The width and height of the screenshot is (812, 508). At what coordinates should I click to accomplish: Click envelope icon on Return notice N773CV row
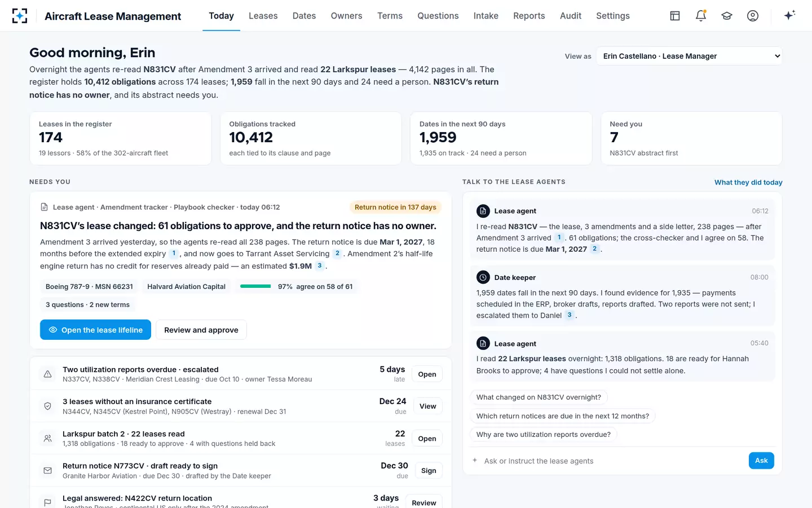[x=48, y=471]
